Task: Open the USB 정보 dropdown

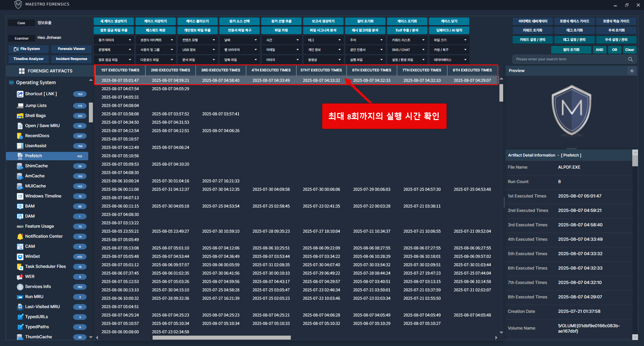Action: (x=198, y=50)
